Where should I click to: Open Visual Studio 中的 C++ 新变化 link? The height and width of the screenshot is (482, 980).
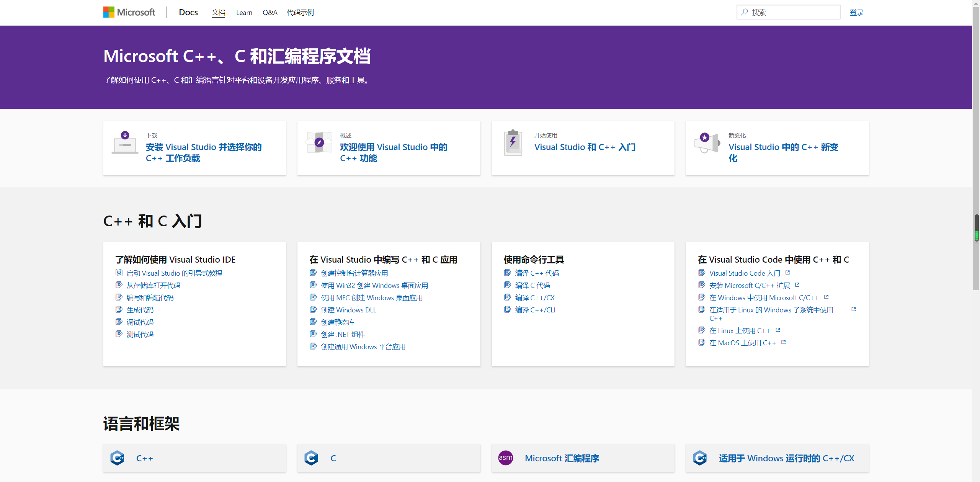coord(783,153)
